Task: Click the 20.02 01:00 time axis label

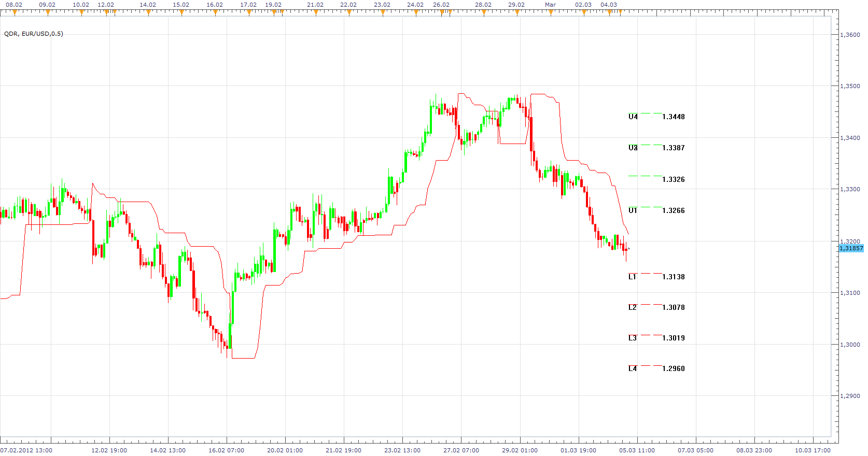Action: 285,450
